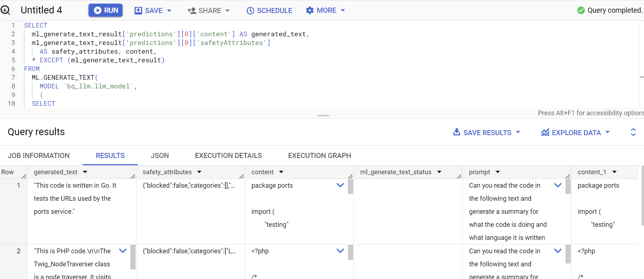
Task: Open generated_text column header menu
Action: coord(85,172)
